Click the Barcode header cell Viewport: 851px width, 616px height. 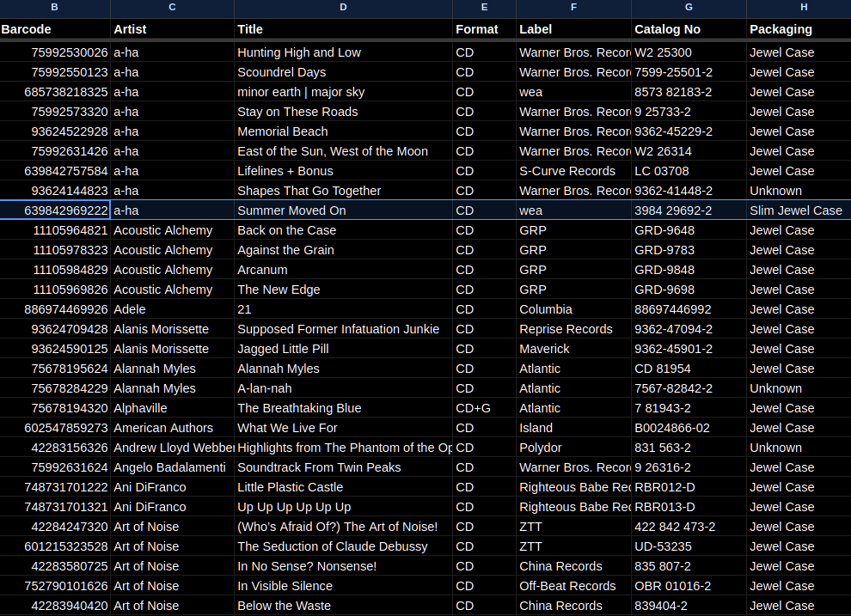(55, 29)
